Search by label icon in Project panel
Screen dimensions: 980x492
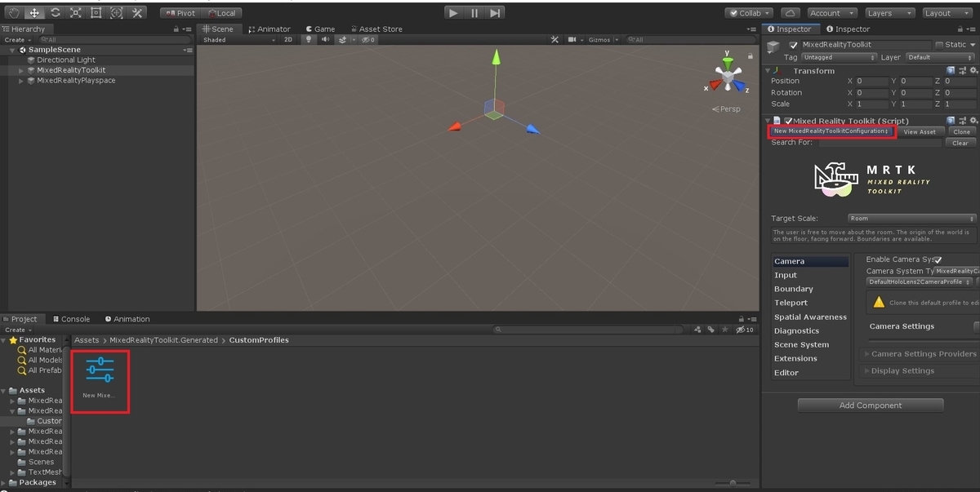710,330
